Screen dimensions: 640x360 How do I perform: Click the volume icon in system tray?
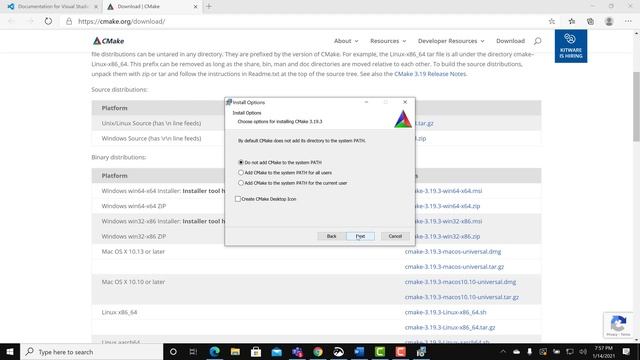tap(582, 351)
